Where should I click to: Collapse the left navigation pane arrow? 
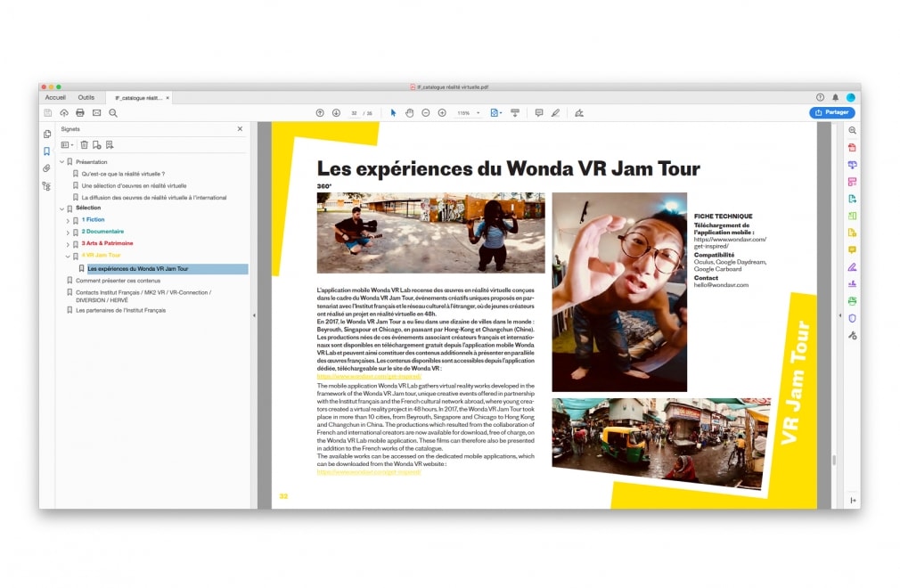pyautogui.click(x=254, y=315)
